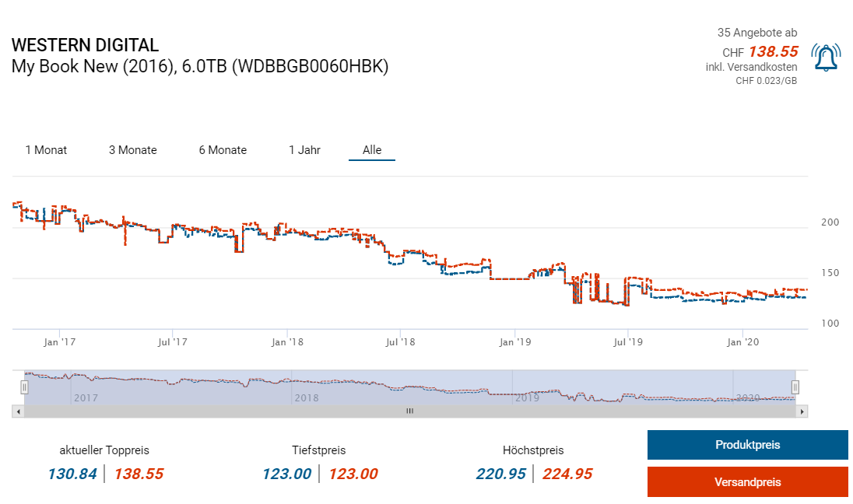This screenshot has width=853, height=504.
Task: Choose the 1 Jahr time range
Action: [x=304, y=150]
